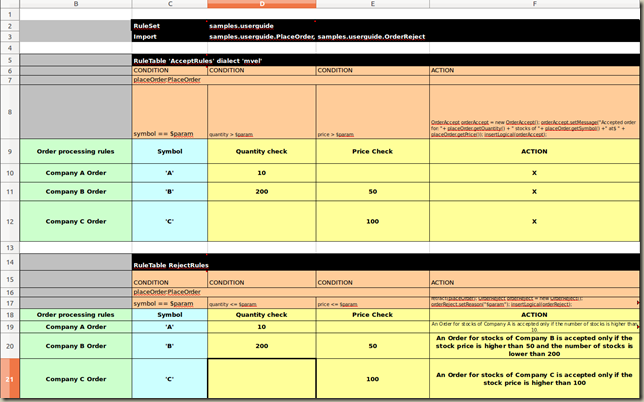
Task: Click the 'samples.userguide' cell in row 2
Action: [262, 25]
